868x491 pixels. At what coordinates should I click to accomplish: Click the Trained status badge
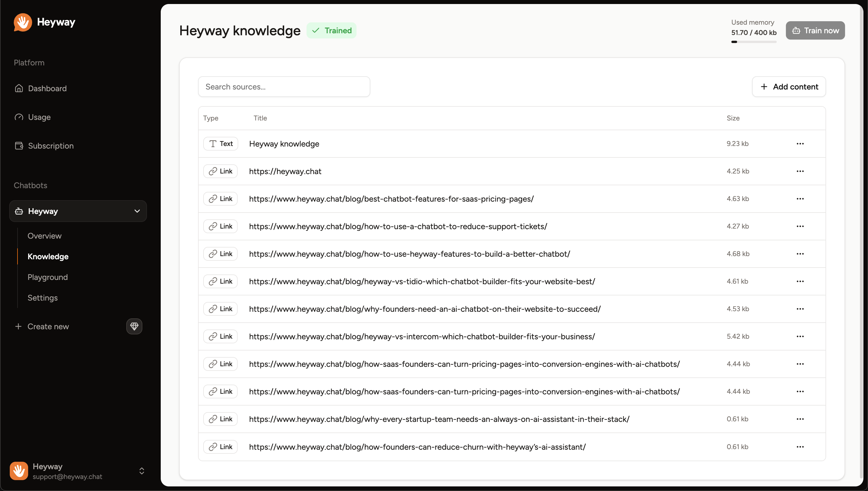(332, 30)
